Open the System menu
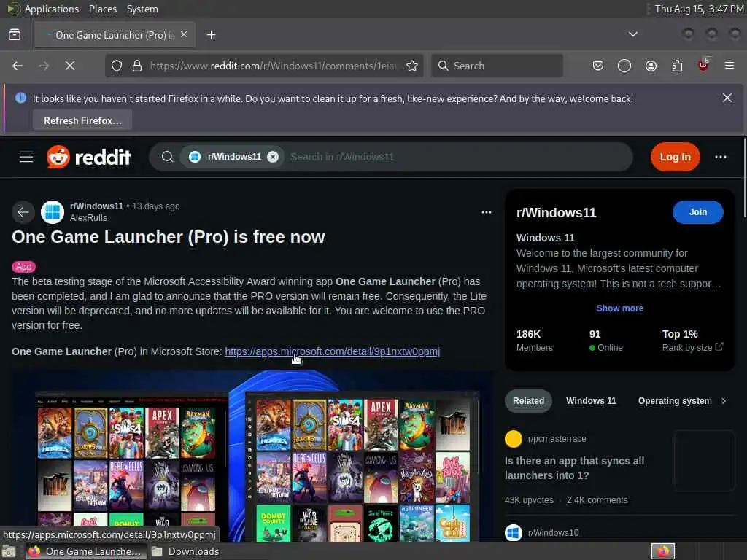The height and width of the screenshot is (560, 747). pos(142,9)
